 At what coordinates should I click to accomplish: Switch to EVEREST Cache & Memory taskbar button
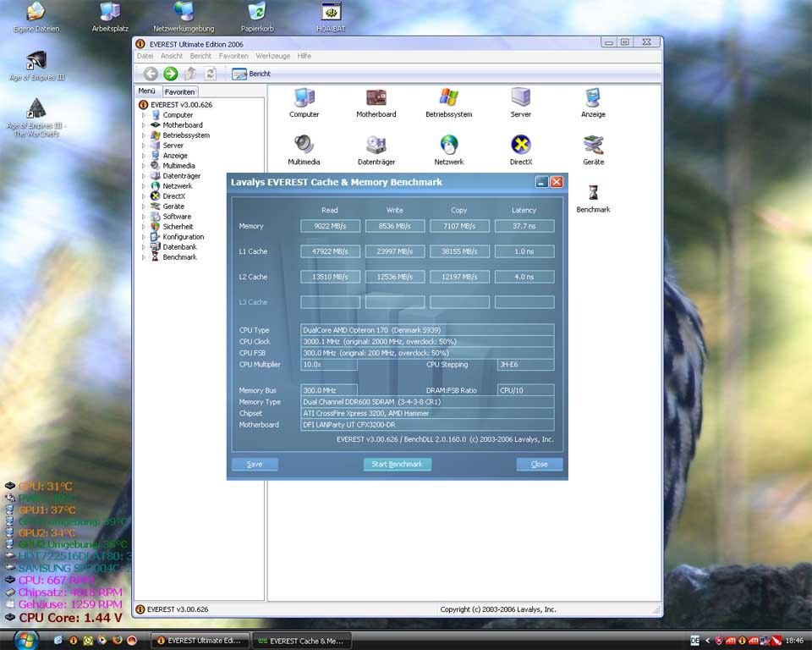point(301,641)
